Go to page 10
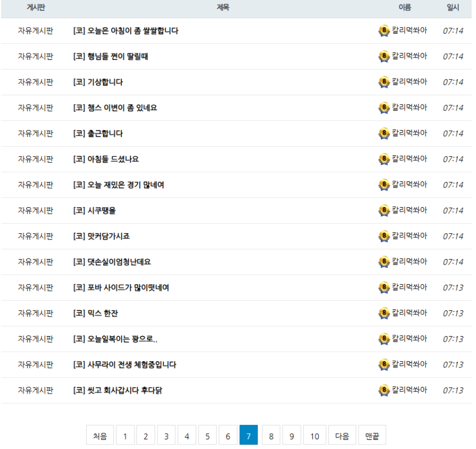The height and width of the screenshot is (449, 476). pos(315,436)
